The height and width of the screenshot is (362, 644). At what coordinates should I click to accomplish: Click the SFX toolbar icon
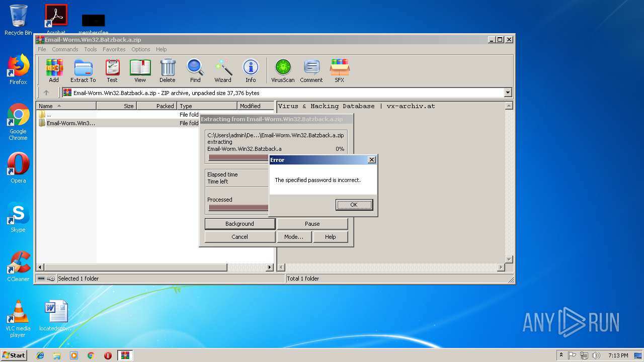tap(340, 70)
